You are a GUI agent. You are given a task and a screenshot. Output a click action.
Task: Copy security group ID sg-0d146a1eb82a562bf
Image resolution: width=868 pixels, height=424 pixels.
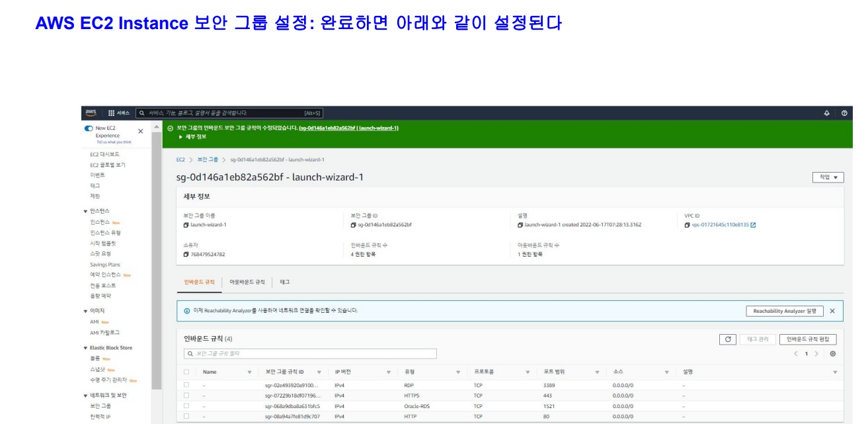354,225
